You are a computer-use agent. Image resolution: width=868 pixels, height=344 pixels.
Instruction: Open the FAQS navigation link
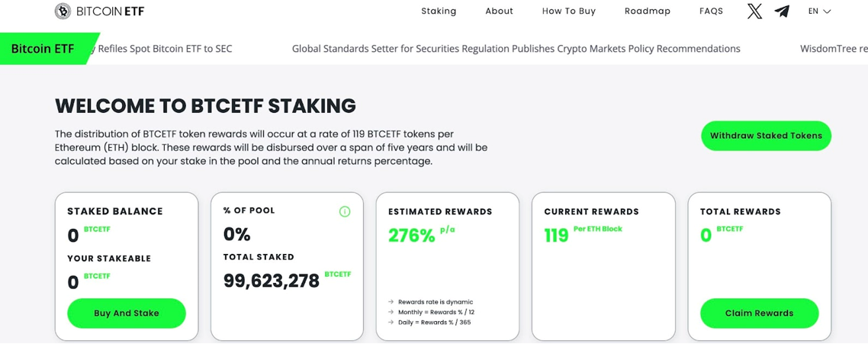coord(711,11)
